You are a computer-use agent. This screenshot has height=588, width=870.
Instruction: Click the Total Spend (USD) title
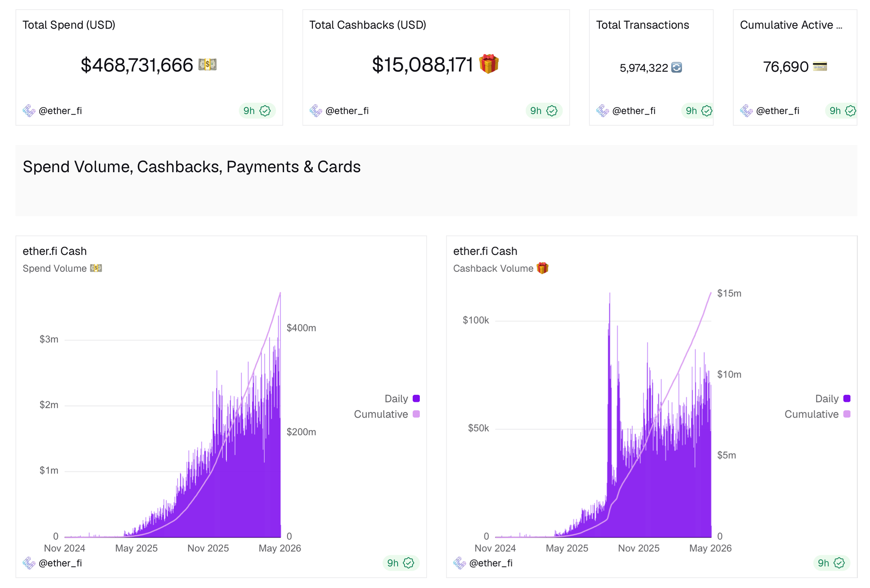tap(69, 25)
